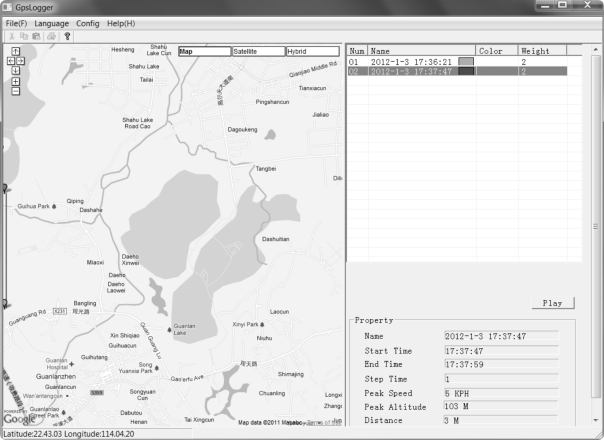Click the right panel vertical scrollbar thumb
604x440 pixels.
point(596,227)
